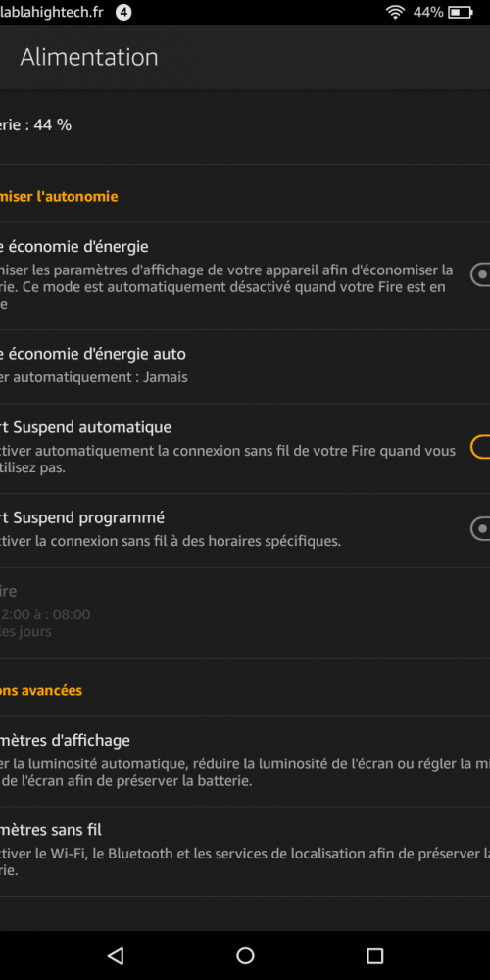Tap the Options avancées section header

click(41, 690)
